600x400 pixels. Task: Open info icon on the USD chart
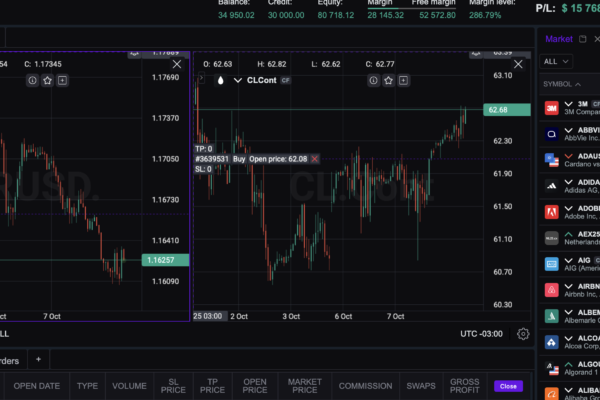[x=33, y=80]
